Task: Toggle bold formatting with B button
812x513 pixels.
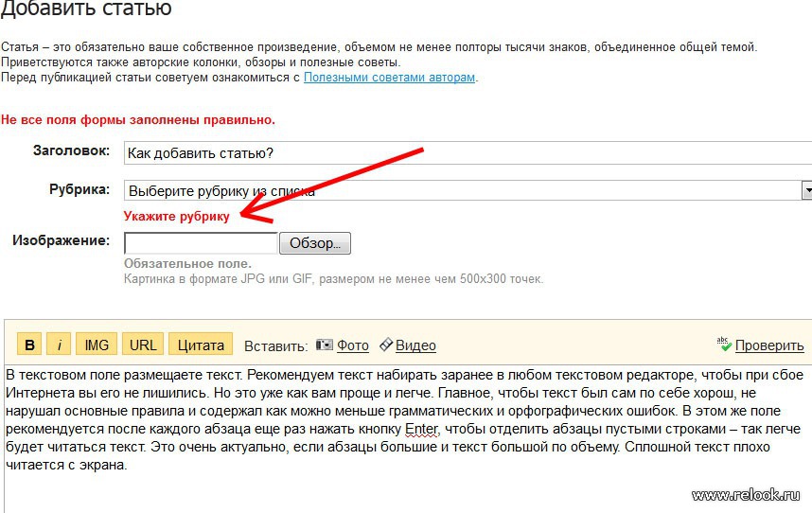Action: point(29,345)
